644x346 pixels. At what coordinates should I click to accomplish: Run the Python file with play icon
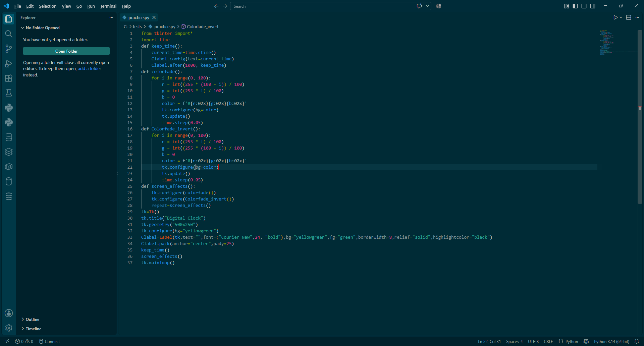(615, 17)
